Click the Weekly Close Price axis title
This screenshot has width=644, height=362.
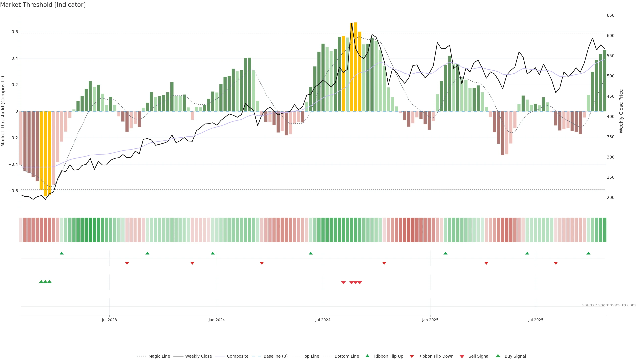[621, 111]
